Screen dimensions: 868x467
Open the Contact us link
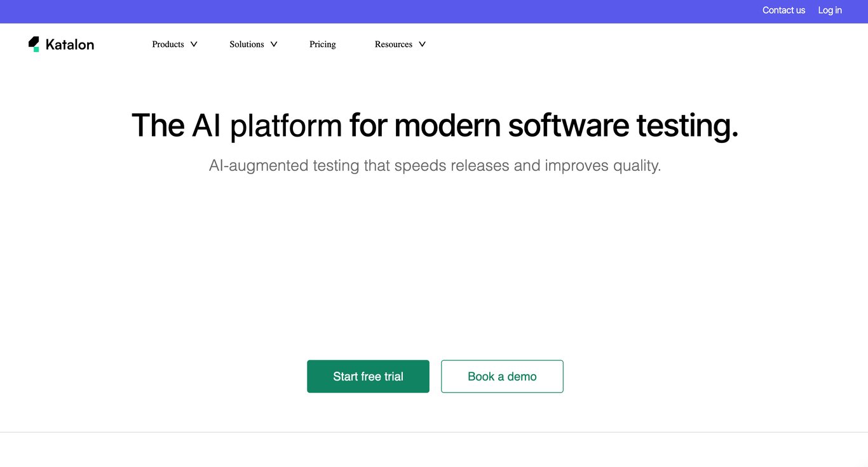[783, 10]
